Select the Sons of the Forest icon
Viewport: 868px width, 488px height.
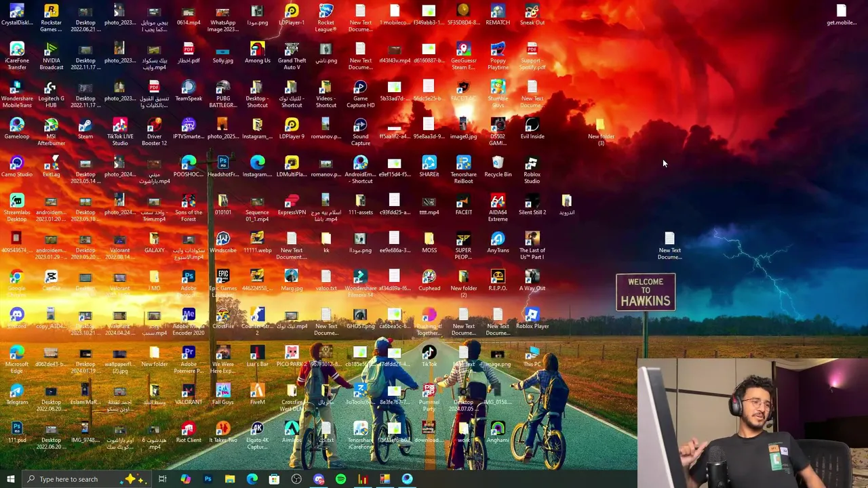tap(189, 208)
